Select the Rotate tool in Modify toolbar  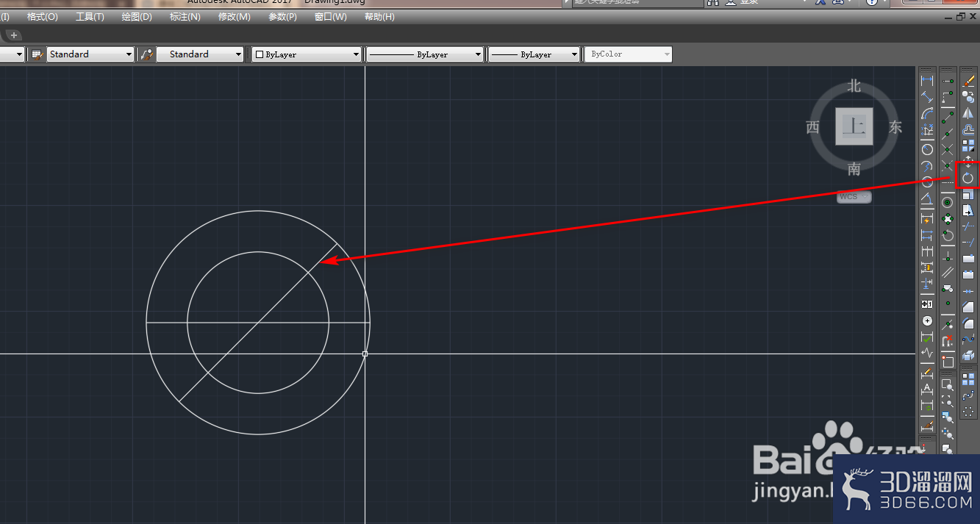pos(968,178)
